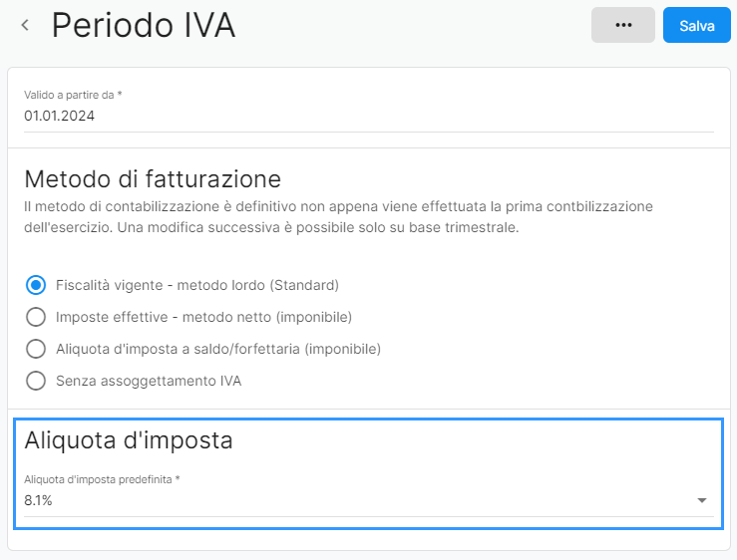Click the 'Imposte effettive' option label text

pyautogui.click(x=203, y=317)
